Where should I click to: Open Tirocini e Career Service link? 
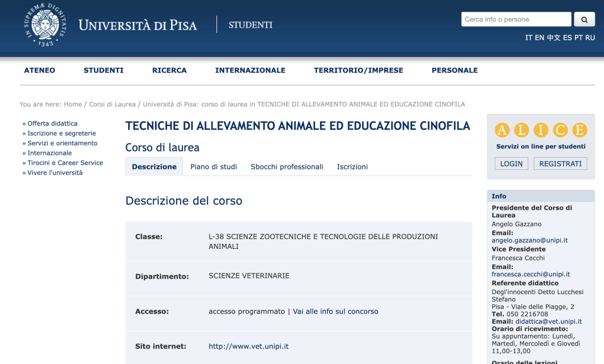coord(65,163)
